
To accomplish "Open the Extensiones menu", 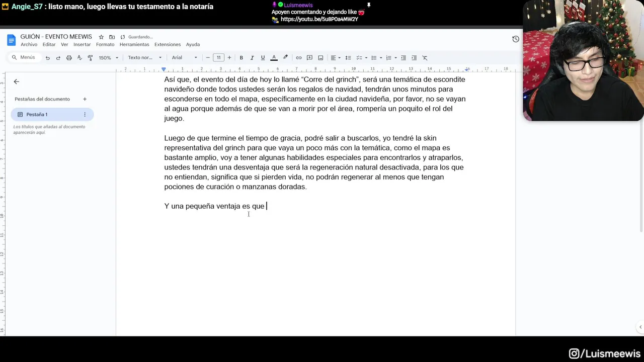I will [168, 45].
